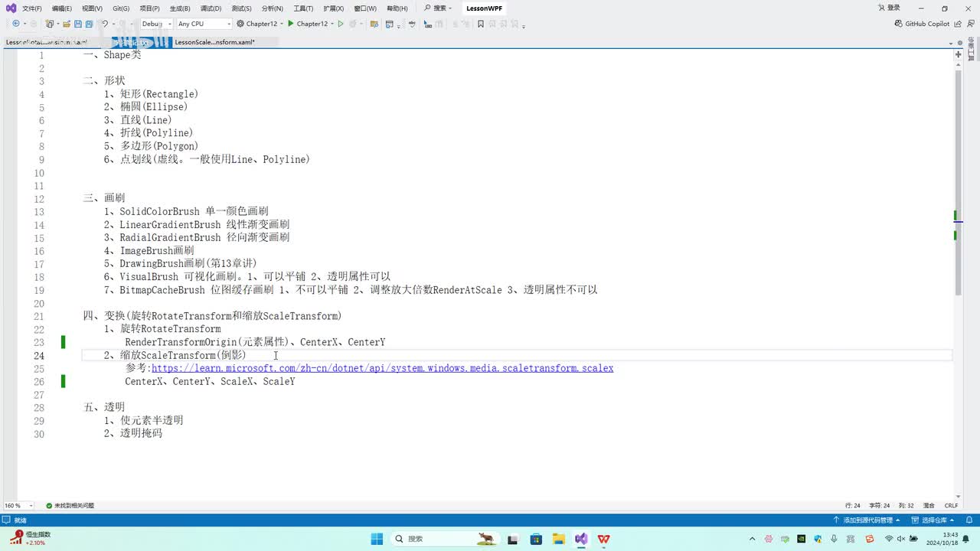Image resolution: width=980 pixels, height=551 pixels.
Task: Open the Any CPU platform dropdown
Action: (x=204, y=24)
